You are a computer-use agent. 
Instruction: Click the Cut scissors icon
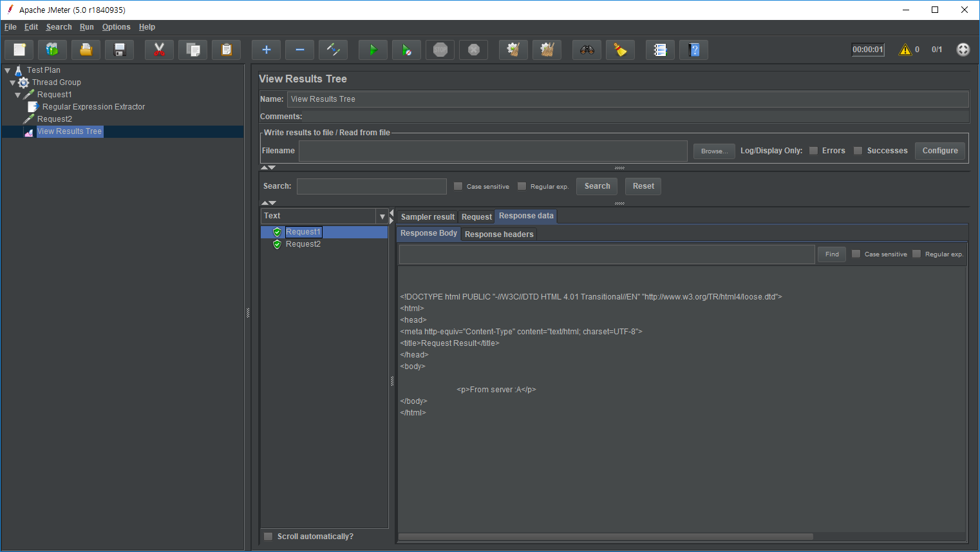pos(160,50)
